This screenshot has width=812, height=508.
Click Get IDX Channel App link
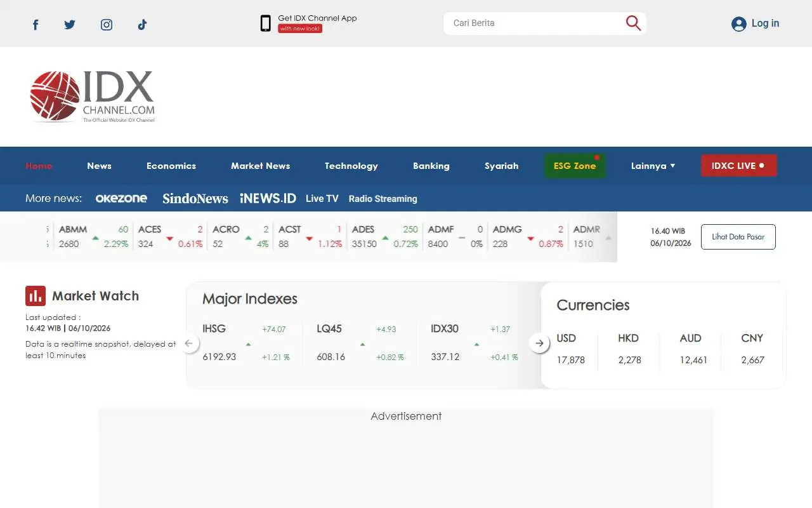pyautogui.click(x=317, y=18)
